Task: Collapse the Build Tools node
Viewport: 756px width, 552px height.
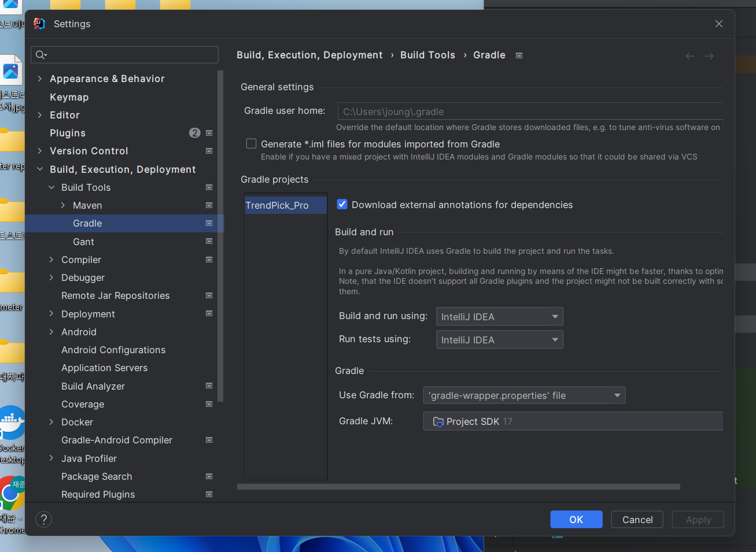Action: click(51, 187)
